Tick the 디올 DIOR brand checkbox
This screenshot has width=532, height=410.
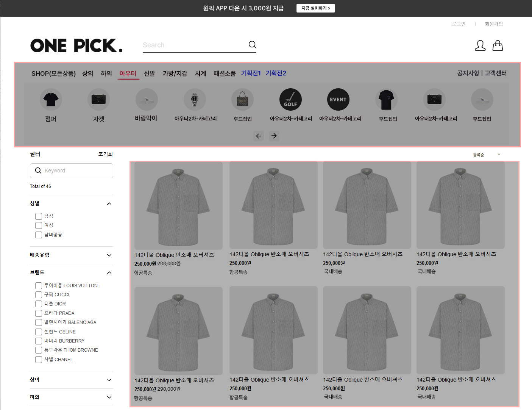[39, 304]
